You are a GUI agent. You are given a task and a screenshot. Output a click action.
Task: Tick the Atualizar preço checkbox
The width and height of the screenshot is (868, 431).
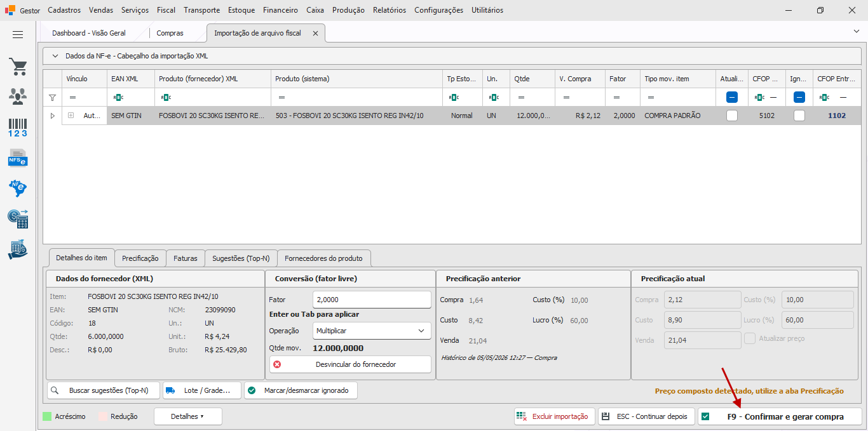click(x=750, y=338)
